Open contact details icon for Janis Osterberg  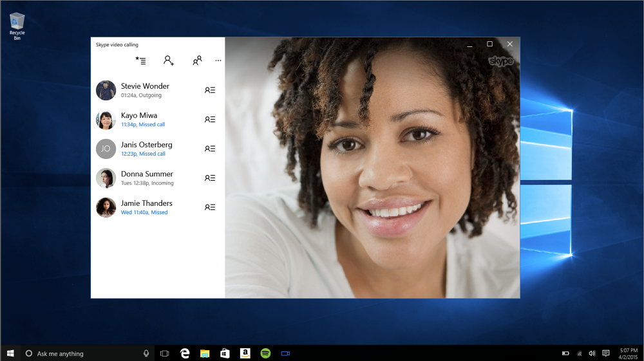(x=210, y=149)
